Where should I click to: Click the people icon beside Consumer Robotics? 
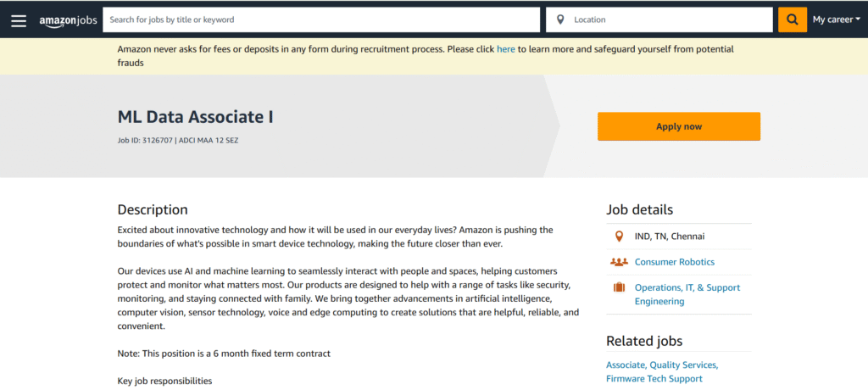tap(619, 262)
